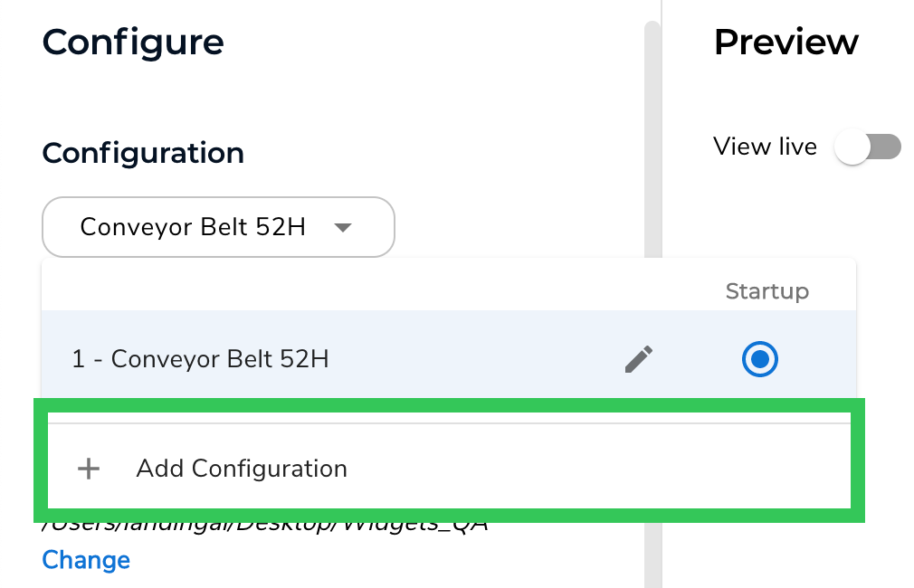Click the Startup column header
Viewport: 914px width, 588px height.
[766, 291]
